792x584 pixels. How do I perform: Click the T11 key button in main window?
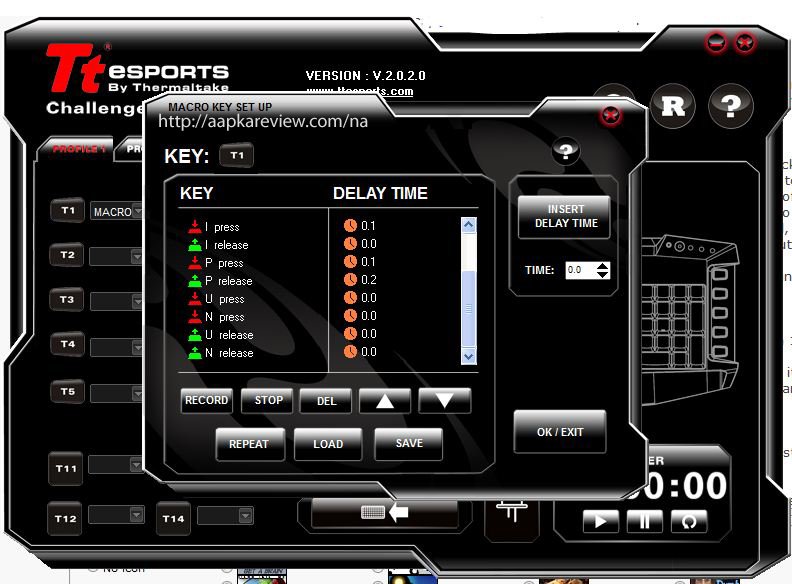pyautogui.click(x=66, y=468)
